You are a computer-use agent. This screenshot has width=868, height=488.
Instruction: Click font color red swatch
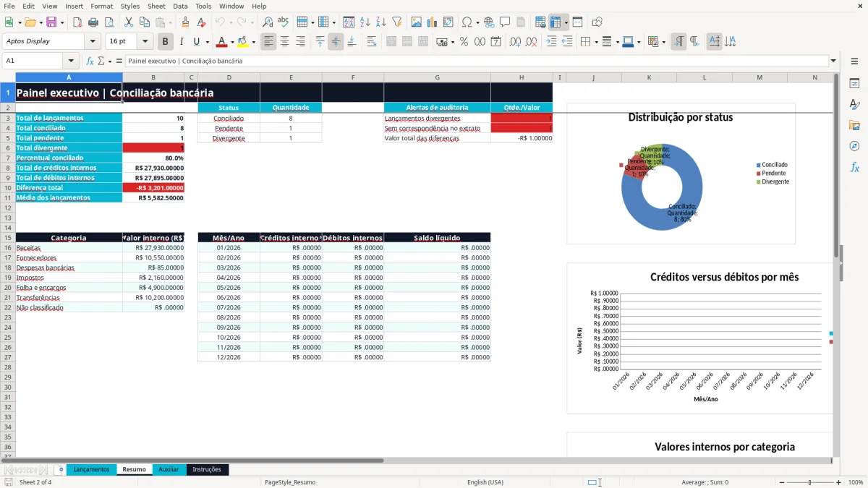tap(222, 42)
